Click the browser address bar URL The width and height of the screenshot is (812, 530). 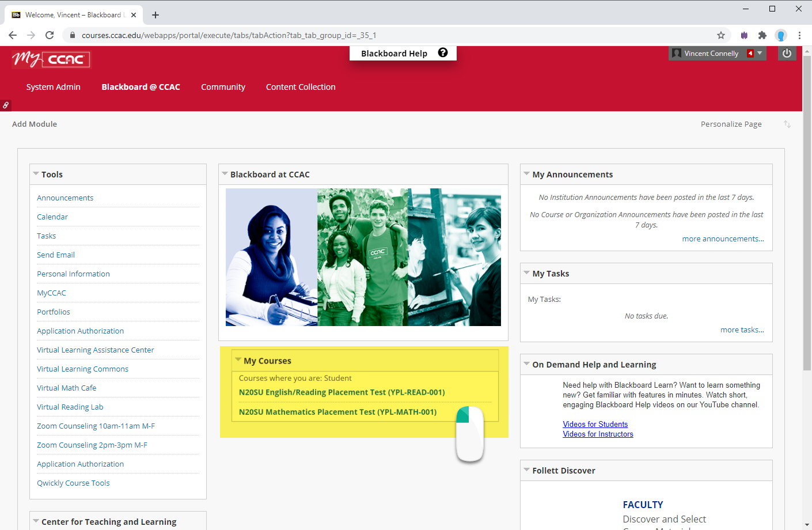click(x=229, y=35)
